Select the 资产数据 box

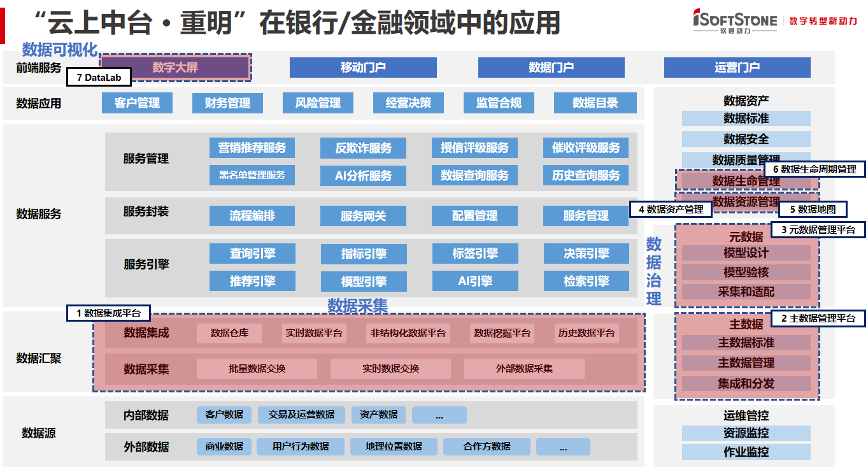tap(378, 415)
